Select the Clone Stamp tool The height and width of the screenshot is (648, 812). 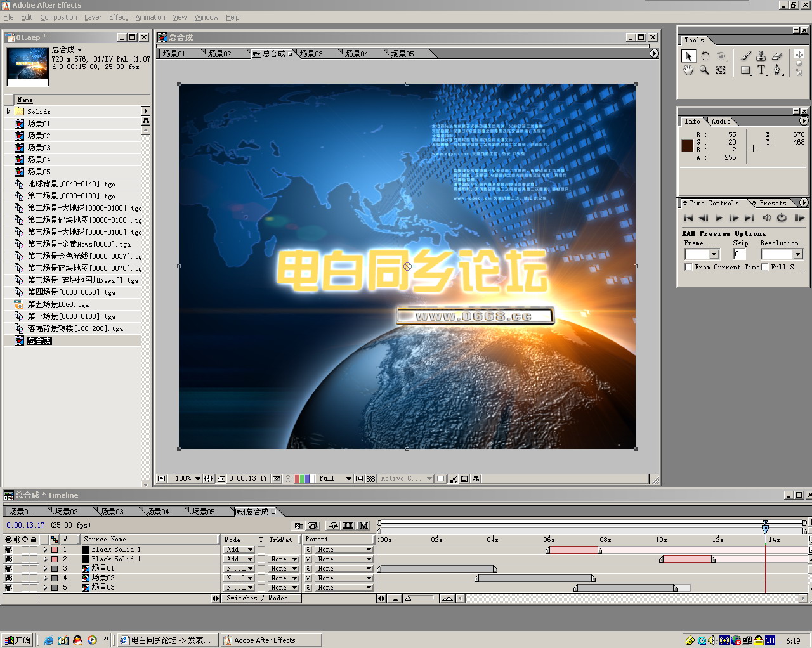[761, 56]
